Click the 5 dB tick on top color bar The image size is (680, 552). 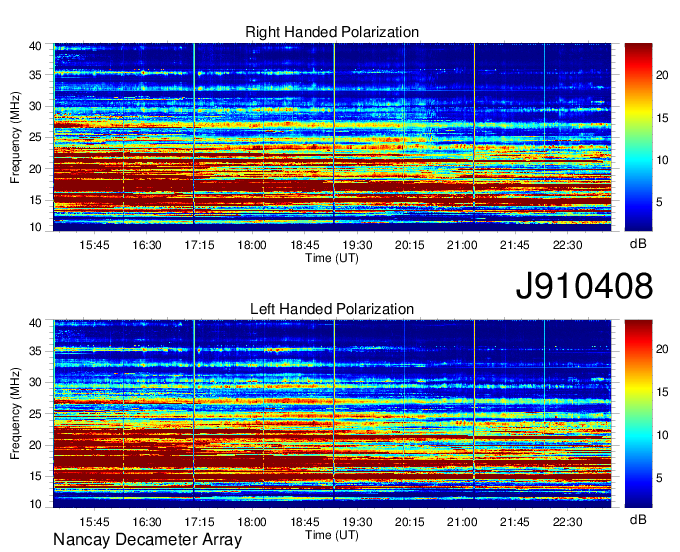pos(659,202)
